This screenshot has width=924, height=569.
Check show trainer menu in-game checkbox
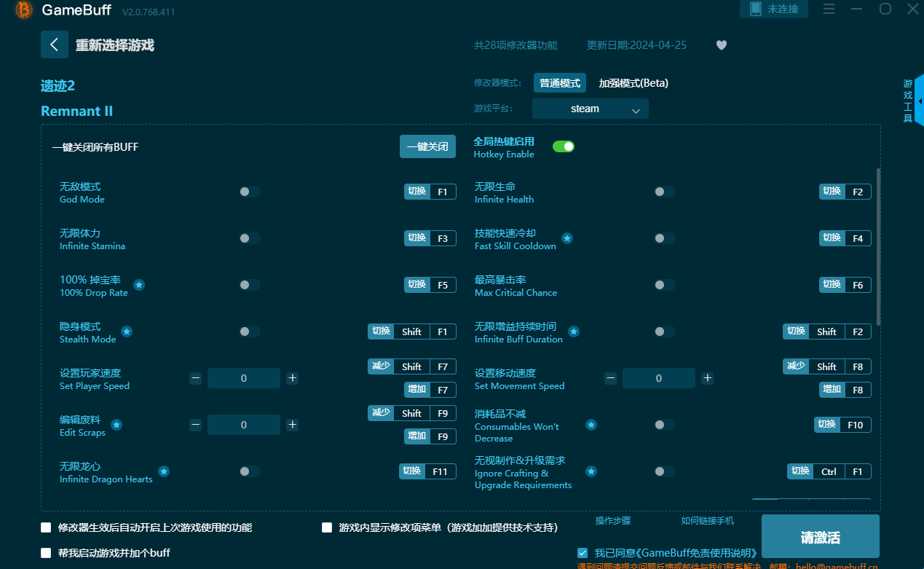327,527
